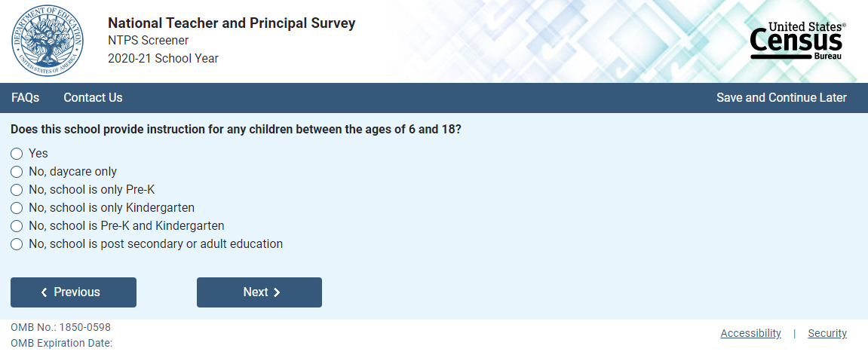Screen dimensions: 868x361
Task: Choose "No, daycare only" radio option
Action: 17,172
